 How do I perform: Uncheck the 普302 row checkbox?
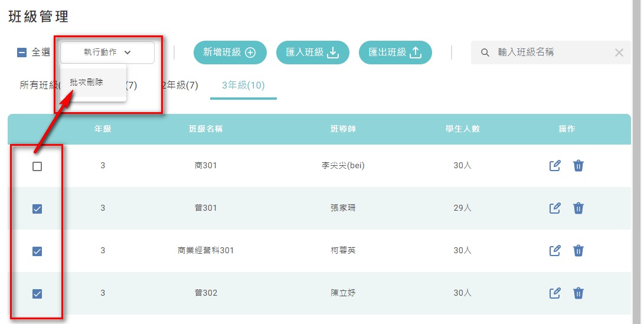[37, 294]
